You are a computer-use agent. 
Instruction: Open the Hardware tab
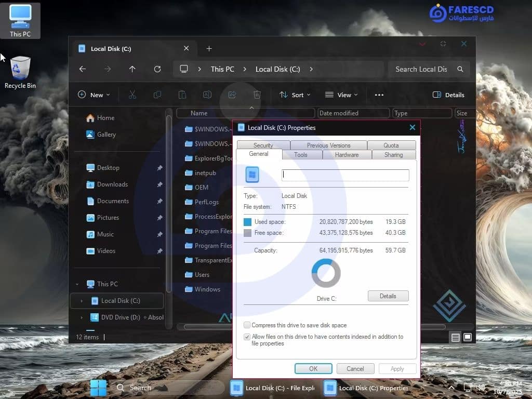click(347, 155)
